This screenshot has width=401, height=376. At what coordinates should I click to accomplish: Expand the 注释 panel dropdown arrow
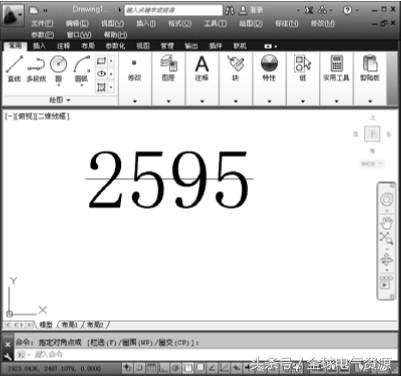[x=202, y=101]
